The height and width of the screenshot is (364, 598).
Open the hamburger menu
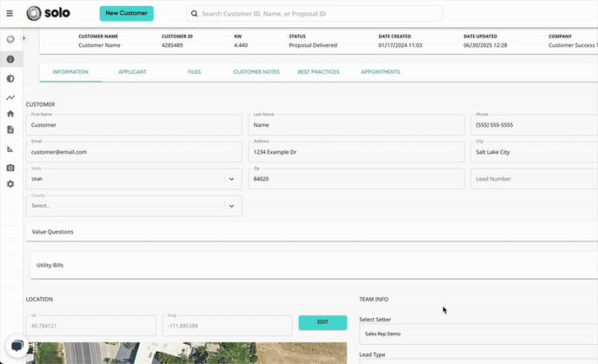pyautogui.click(x=10, y=13)
